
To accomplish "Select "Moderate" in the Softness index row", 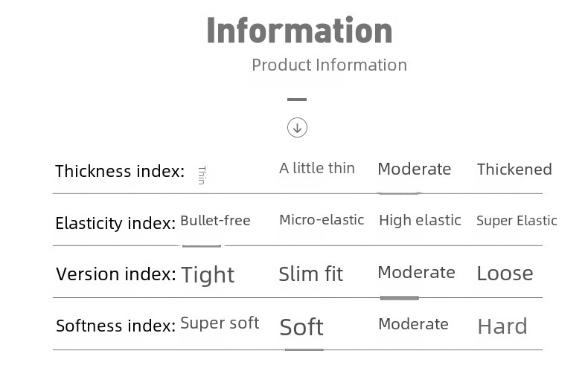I will click(x=413, y=324).
